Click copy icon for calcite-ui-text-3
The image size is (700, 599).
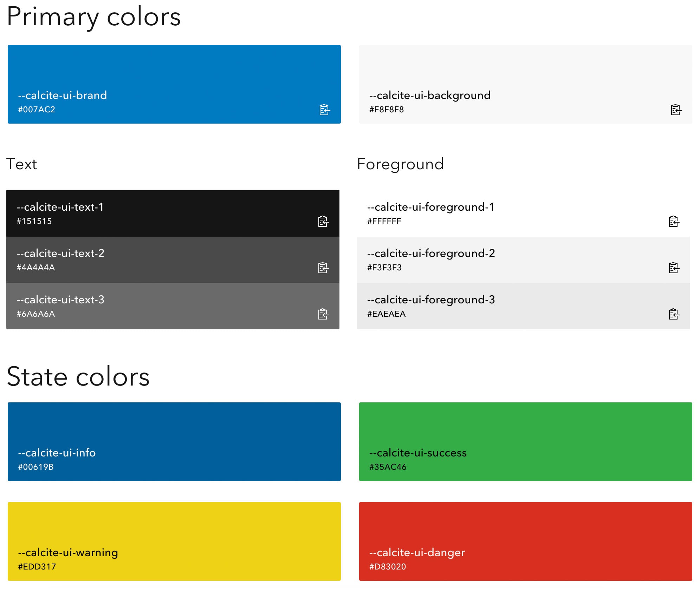pyautogui.click(x=323, y=314)
